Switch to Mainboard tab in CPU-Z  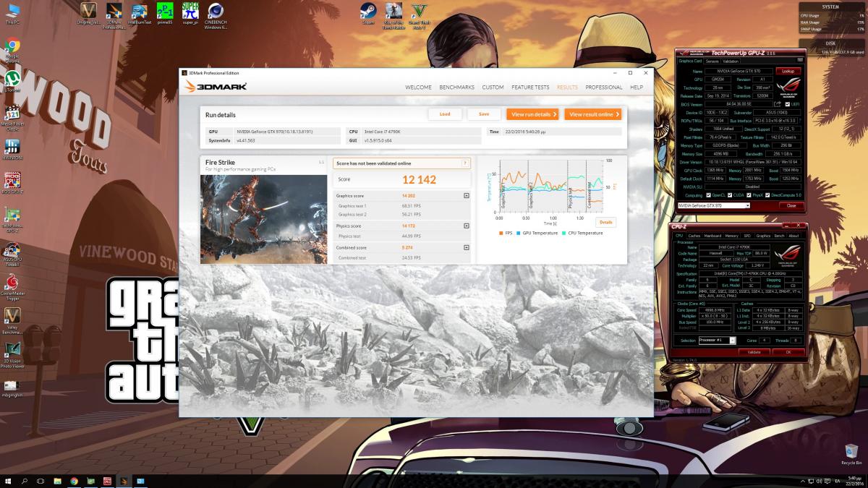[x=713, y=236]
